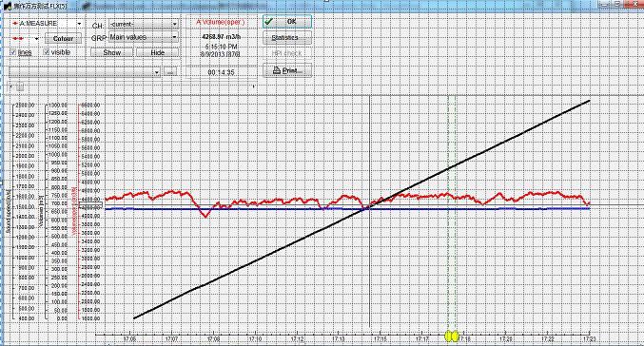644x346 pixels.
Task: Toggle the visible checkbox
Action: point(47,52)
